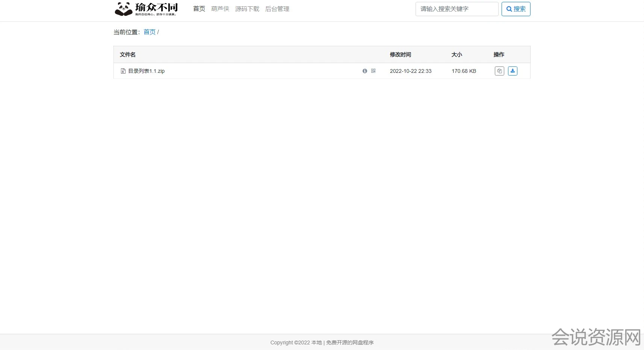Click the 首页 breadcrumb link
The width and height of the screenshot is (644, 350).
[149, 32]
